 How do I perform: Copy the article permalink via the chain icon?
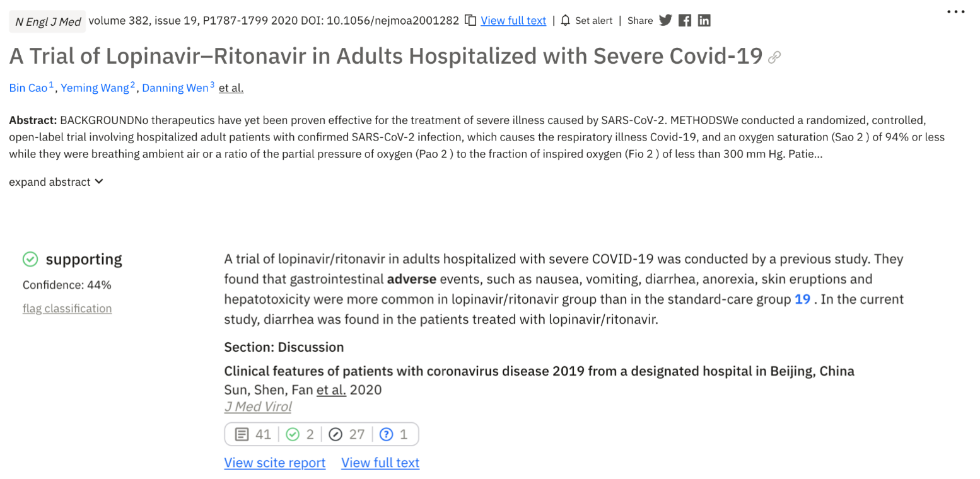coord(774,56)
